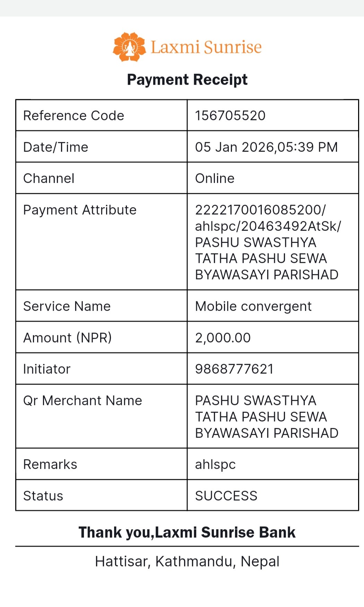This screenshot has height=607, width=364.
Task: Select the Payment Receipt heading
Action: 187,80
